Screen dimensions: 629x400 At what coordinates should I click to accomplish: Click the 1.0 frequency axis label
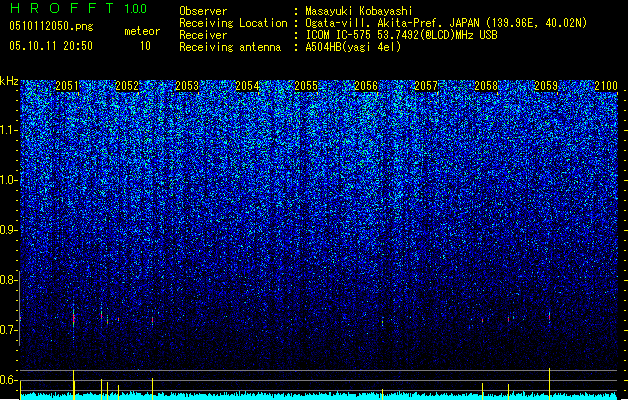(8, 180)
